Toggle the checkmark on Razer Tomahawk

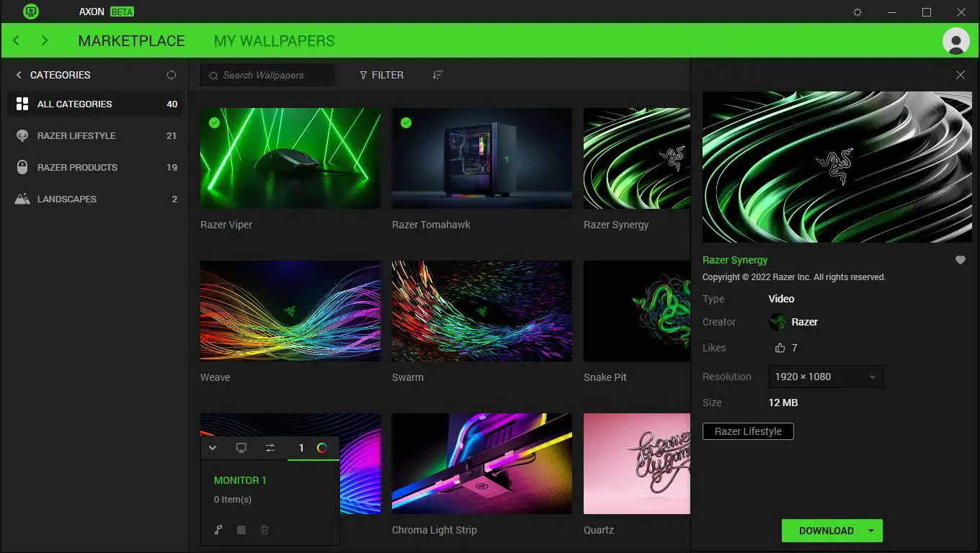tap(406, 122)
